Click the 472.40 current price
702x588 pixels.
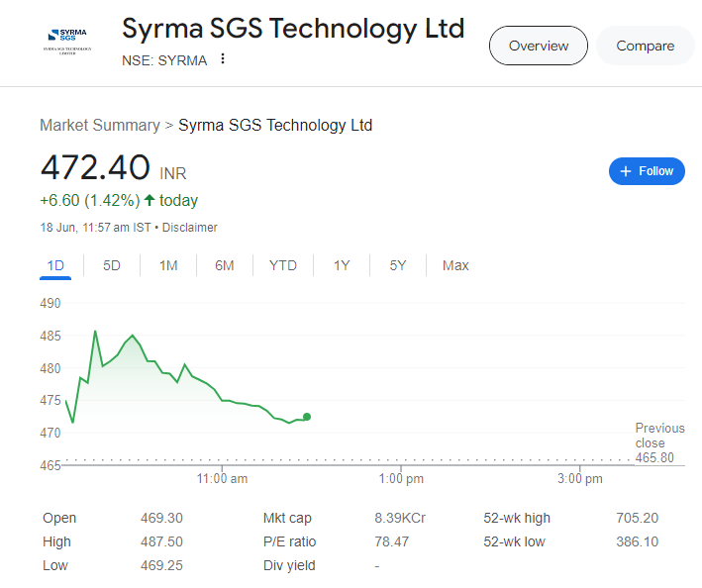[x=95, y=167]
